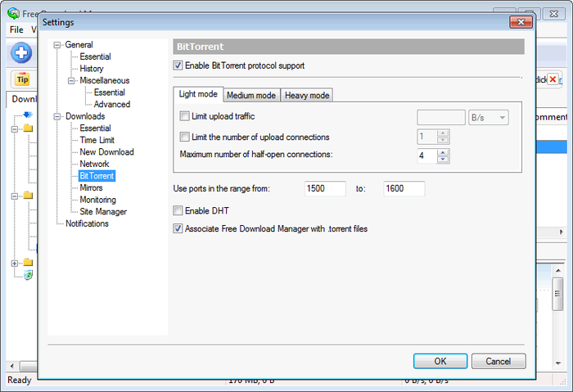Image resolution: width=573 pixels, height=392 pixels.
Task: Click the Tip icon in the toolbar
Action: point(21,79)
